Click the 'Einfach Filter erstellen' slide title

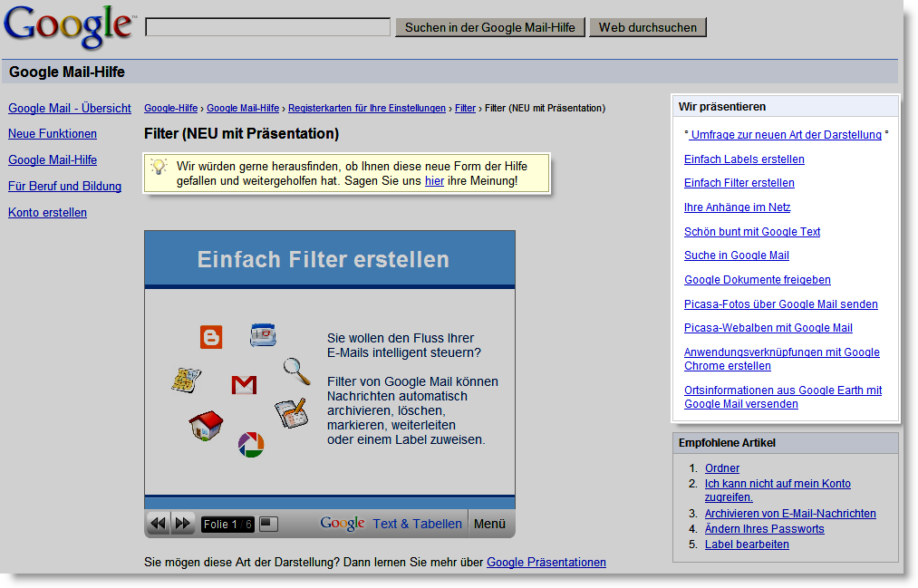pyautogui.click(x=324, y=259)
